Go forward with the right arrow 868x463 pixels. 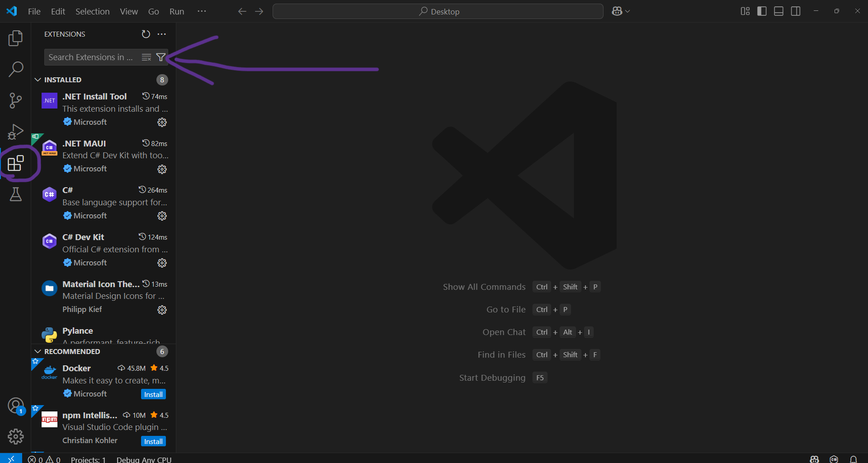(x=259, y=11)
